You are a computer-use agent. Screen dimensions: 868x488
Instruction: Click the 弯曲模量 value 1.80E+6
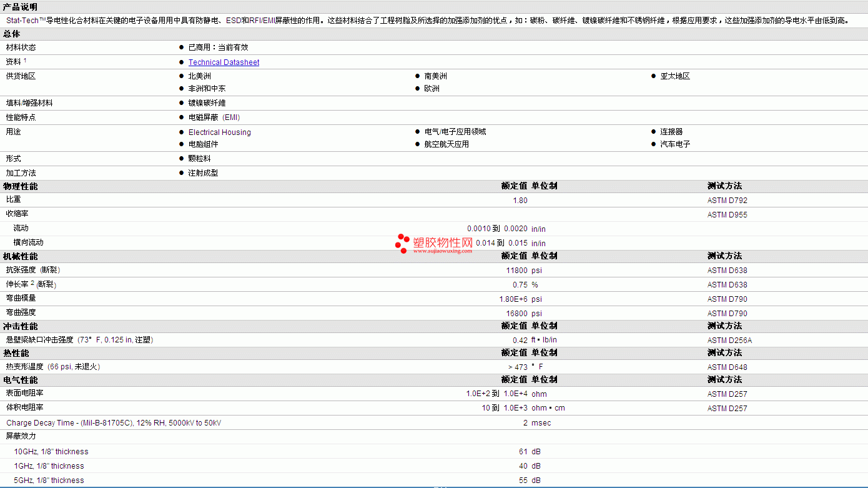513,299
